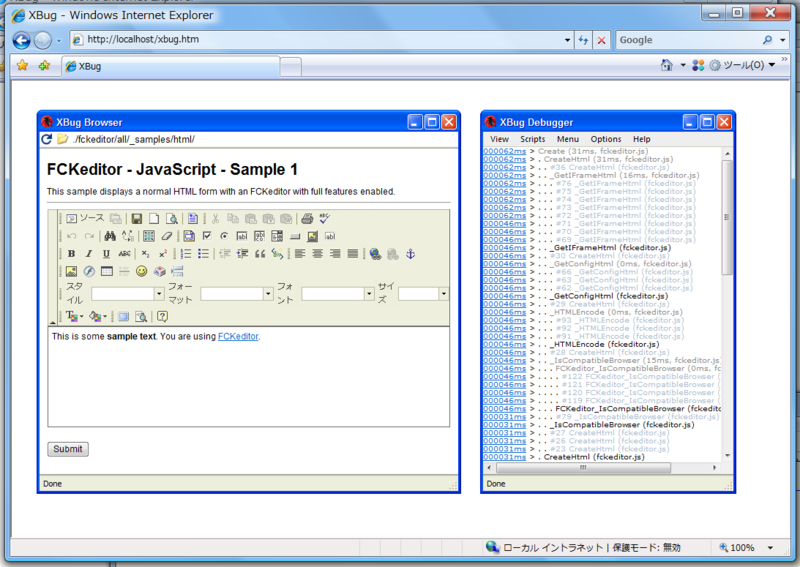Screen dimensions: 800x567
Task: Open Find with the binoculars icon
Action: click(x=110, y=236)
